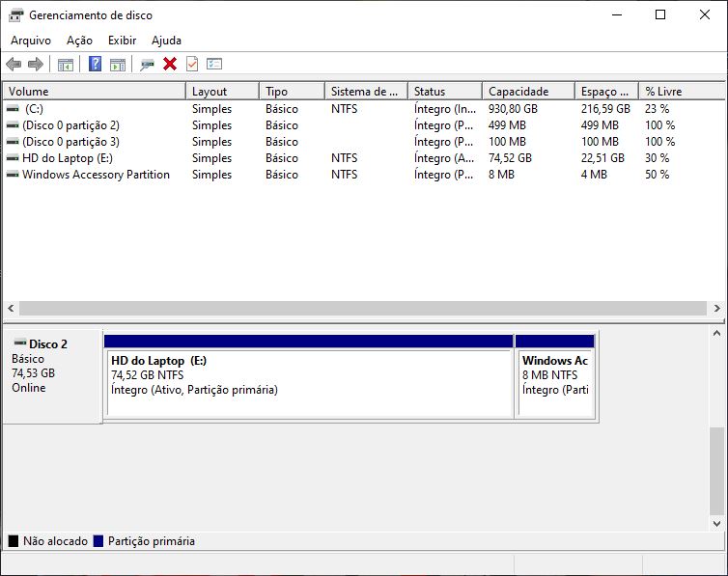Click drive icon of HD do Laptop (E:)

point(13,158)
